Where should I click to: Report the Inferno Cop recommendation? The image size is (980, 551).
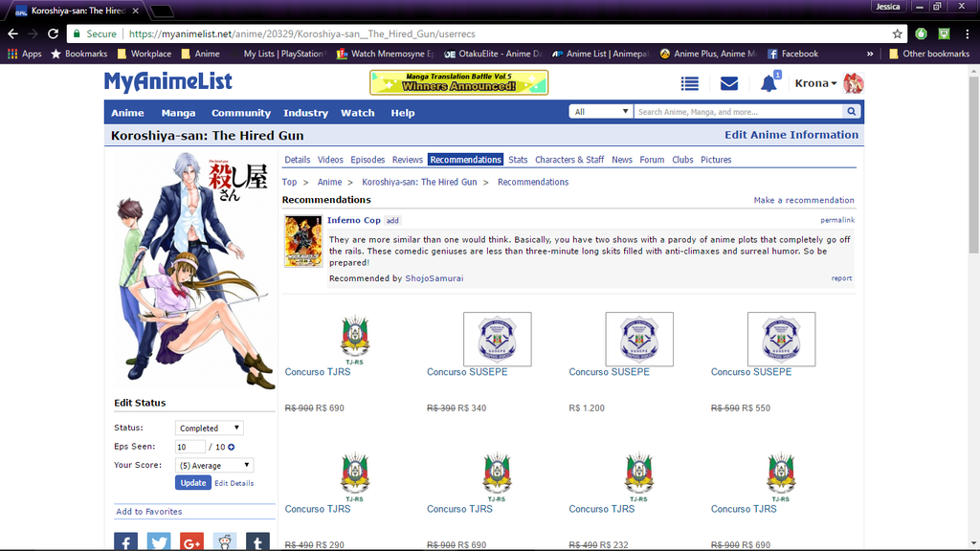click(x=841, y=278)
